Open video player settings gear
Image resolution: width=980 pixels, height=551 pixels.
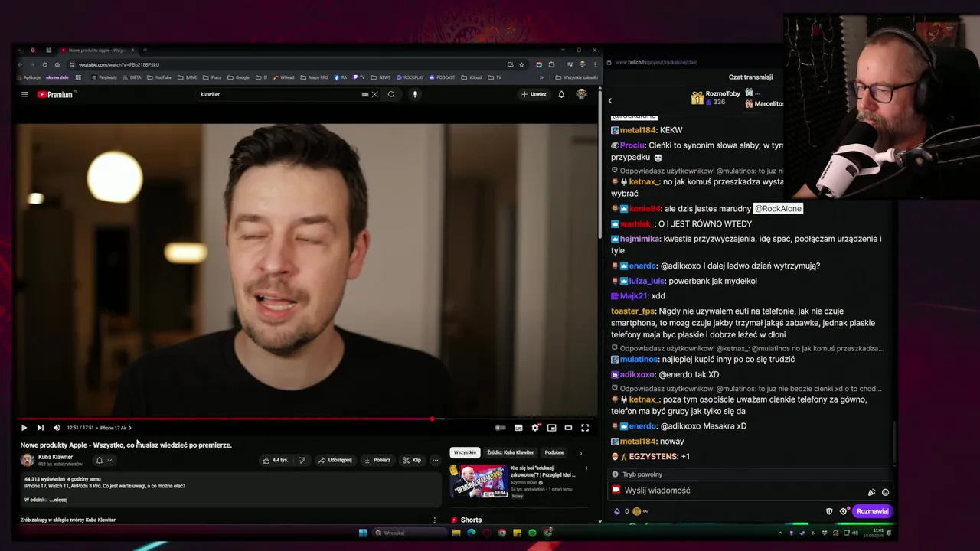(535, 428)
